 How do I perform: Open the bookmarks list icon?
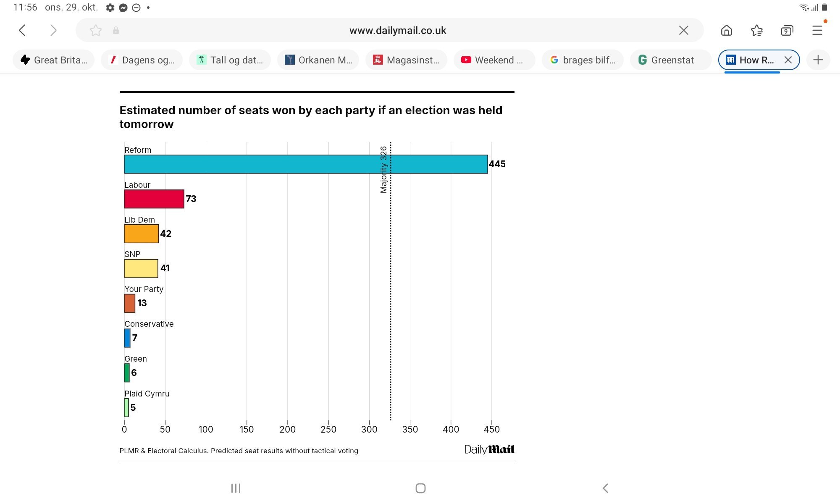pyautogui.click(x=756, y=30)
